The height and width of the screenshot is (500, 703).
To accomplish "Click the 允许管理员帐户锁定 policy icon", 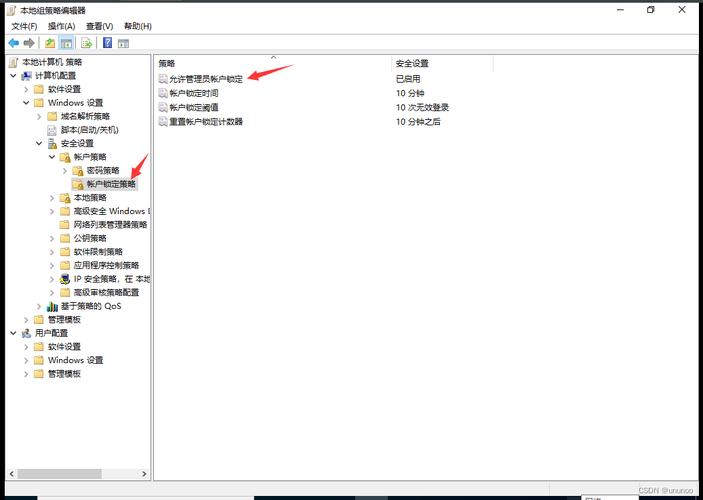I will pos(163,79).
